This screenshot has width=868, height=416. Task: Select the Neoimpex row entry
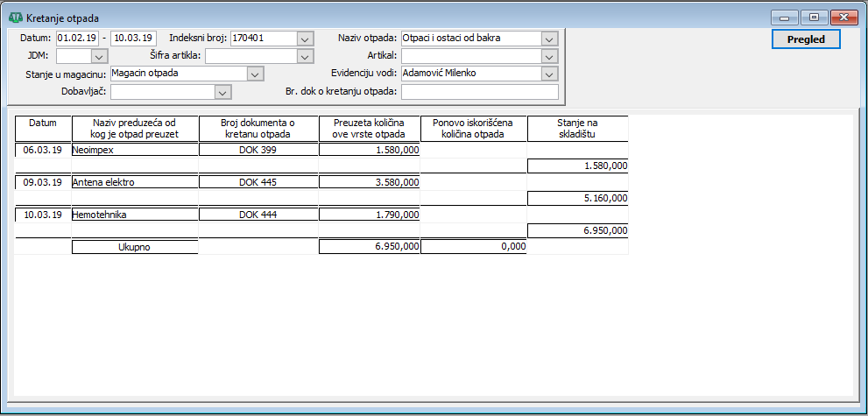click(x=134, y=150)
